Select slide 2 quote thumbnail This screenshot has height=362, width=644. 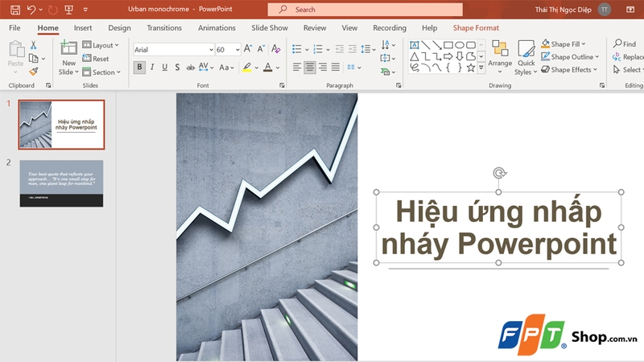(x=62, y=183)
